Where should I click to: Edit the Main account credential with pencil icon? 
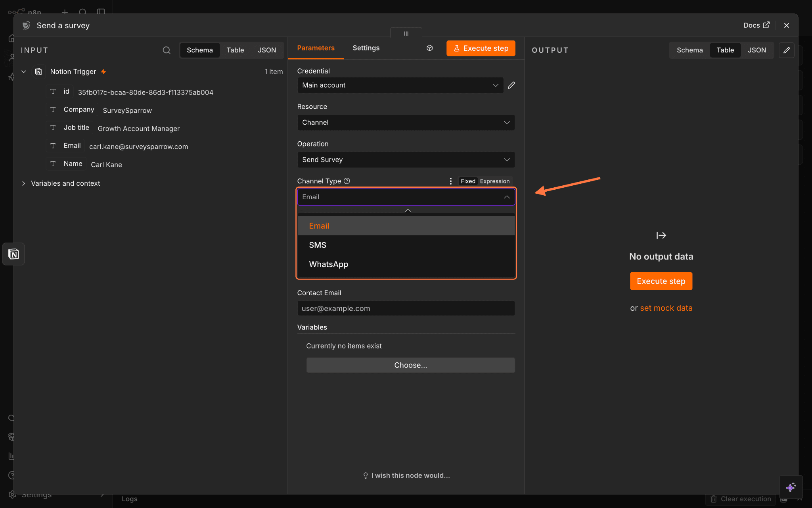pos(511,85)
